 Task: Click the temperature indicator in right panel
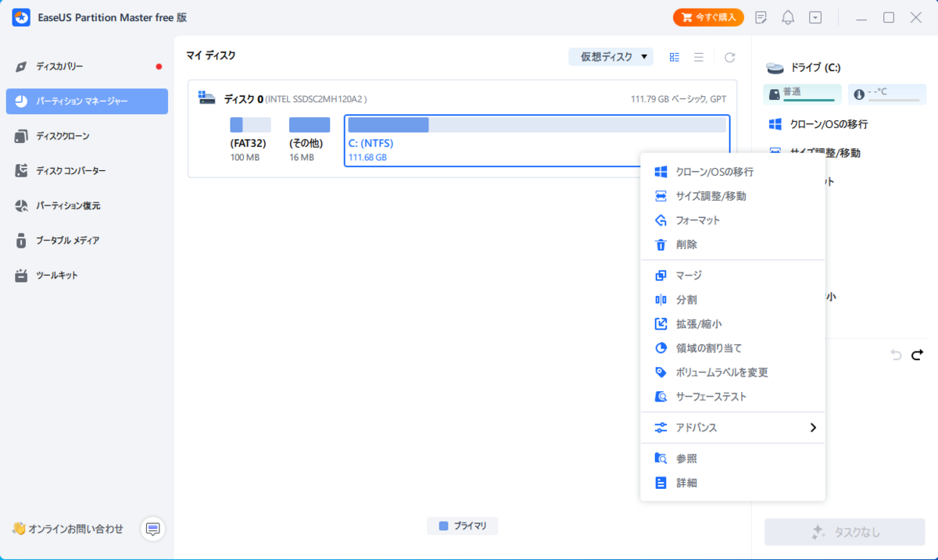(886, 94)
